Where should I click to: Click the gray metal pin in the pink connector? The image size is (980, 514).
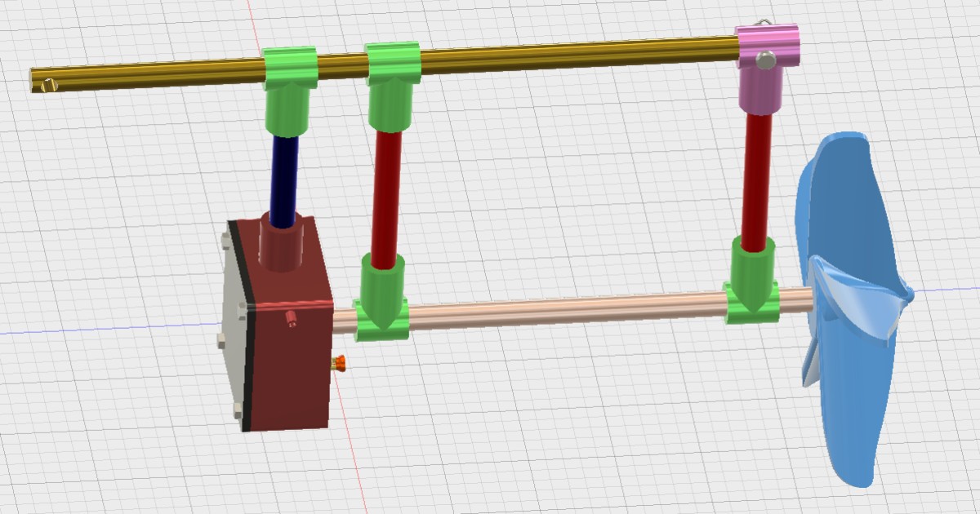click(765, 60)
